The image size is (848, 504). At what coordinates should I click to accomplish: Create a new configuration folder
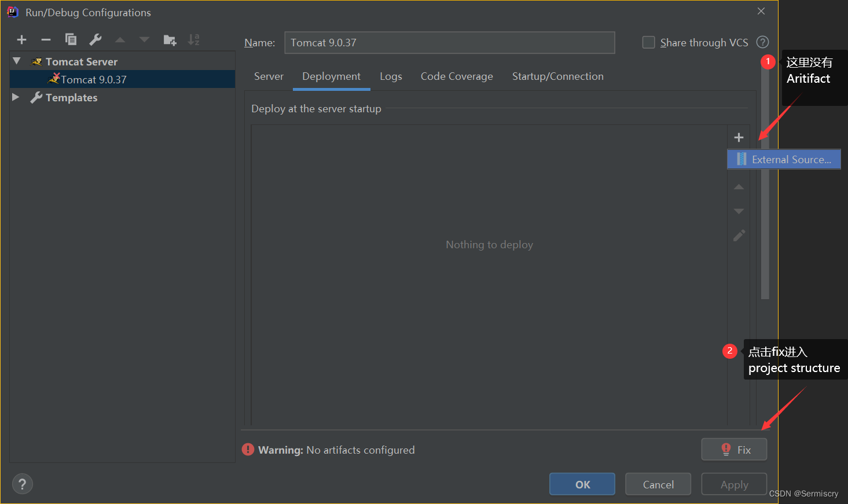[x=170, y=40]
